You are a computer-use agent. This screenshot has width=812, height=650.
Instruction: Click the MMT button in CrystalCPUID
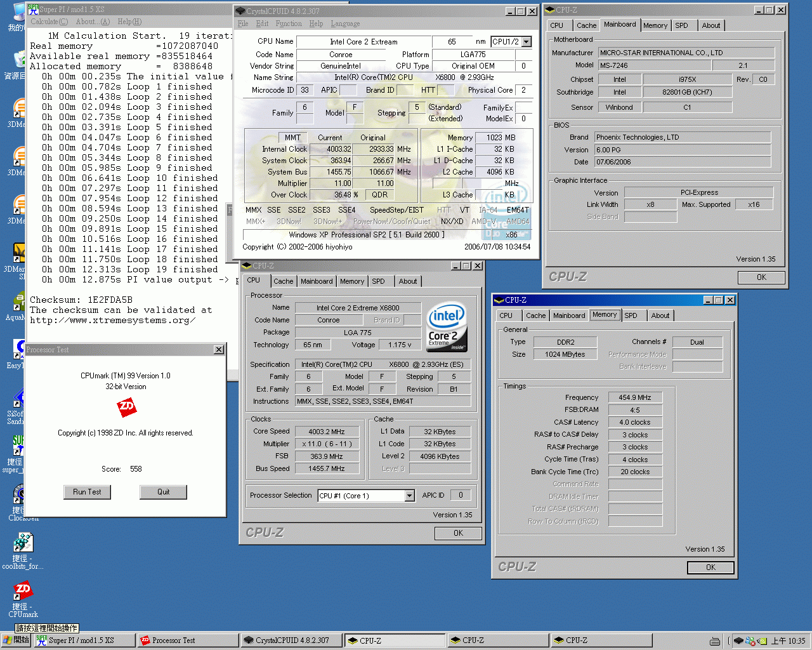point(292,137)
